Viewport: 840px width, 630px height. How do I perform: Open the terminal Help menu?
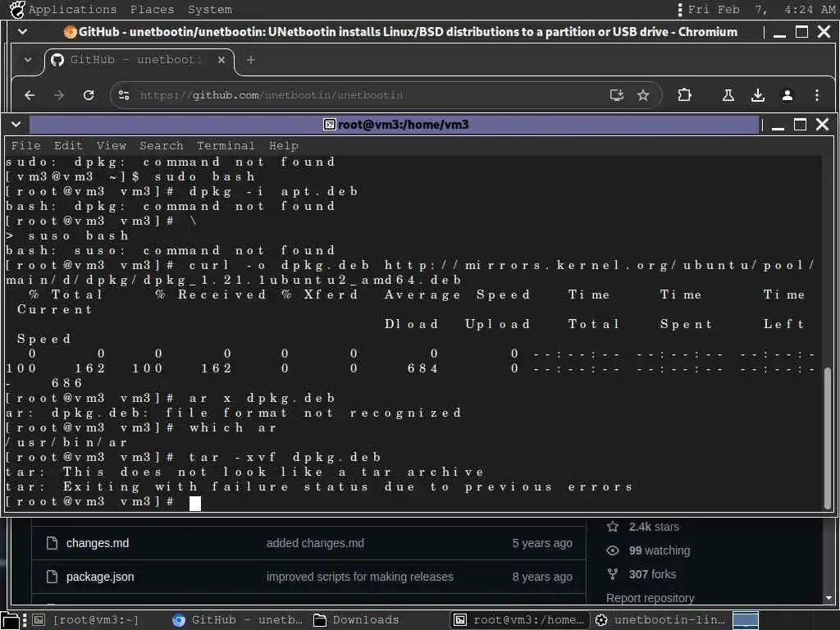pos(283,146)
